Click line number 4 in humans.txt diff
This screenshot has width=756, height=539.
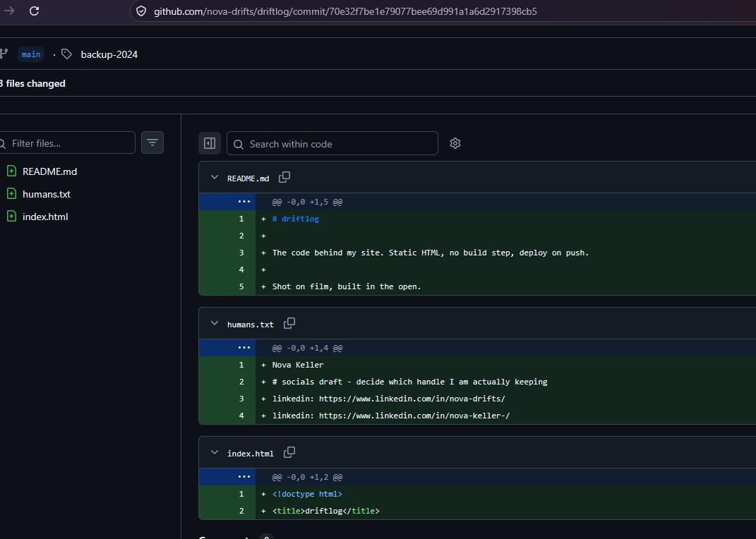click(241, 416)
